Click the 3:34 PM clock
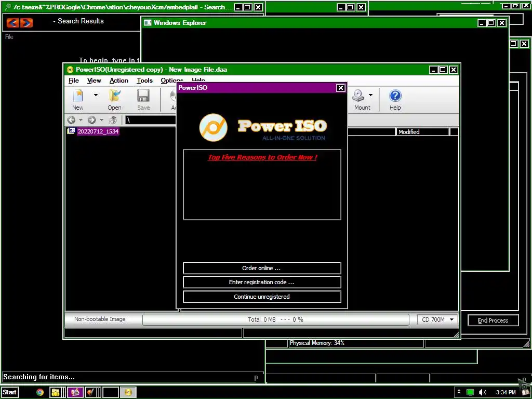The image size is (532, 399). pyautogui.click(x=506, y=392)
